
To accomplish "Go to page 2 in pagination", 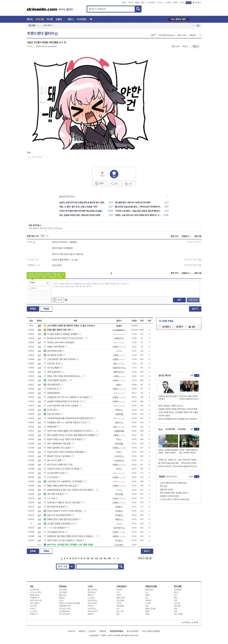I will click(65, 558).
